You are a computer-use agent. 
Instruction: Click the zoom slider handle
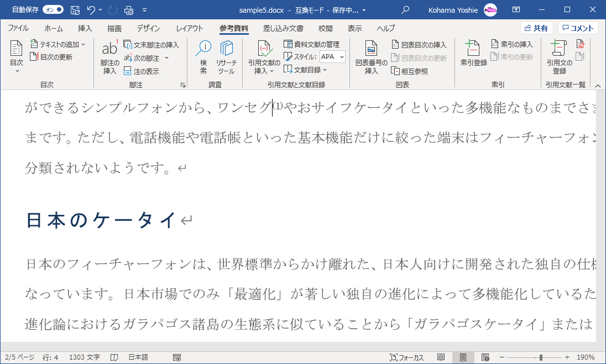[x=541, y=357]
